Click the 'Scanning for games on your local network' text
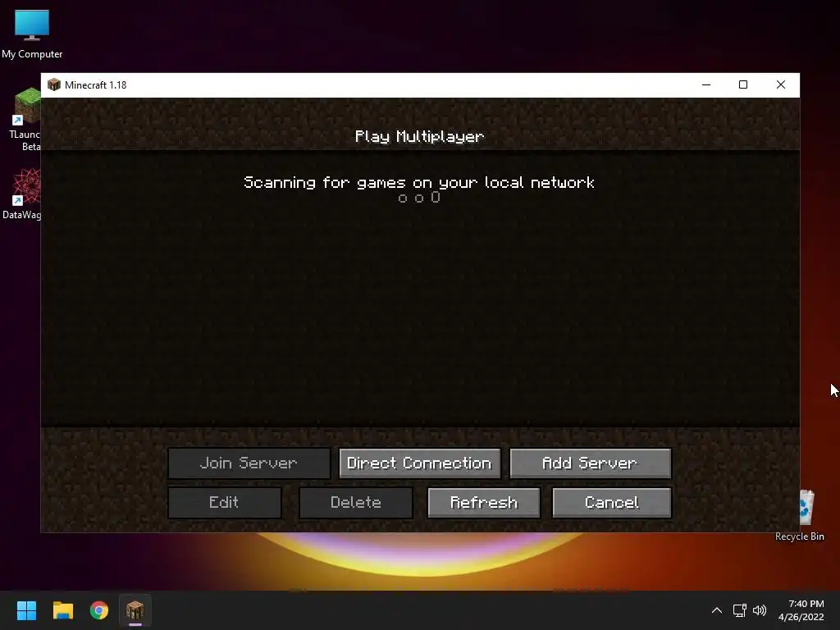Image resolution: width=840 pixels, height=630 pixels. pos(419,183)
